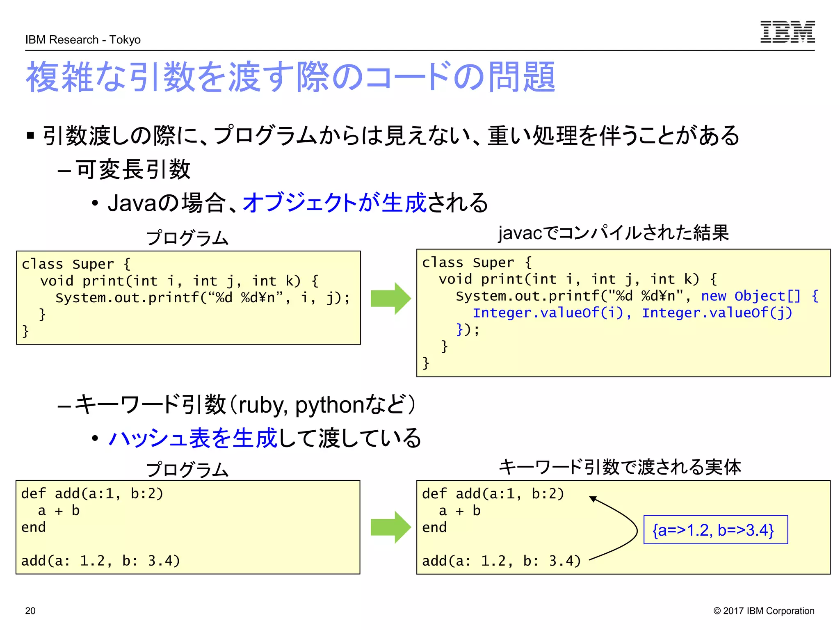This screenshot has height=630, width=840.
Task: Click the label キーワード引数で渡される実体
Action: [620, 467]
